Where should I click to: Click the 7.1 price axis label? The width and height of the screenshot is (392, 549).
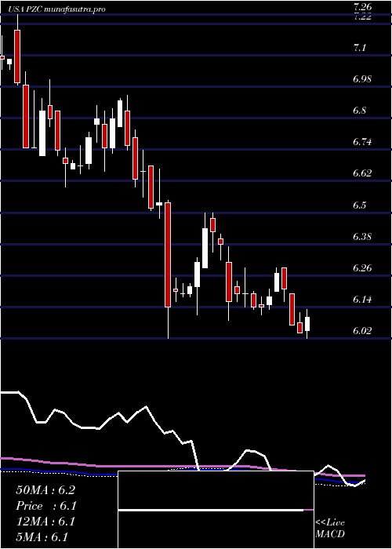coord(359,48)
